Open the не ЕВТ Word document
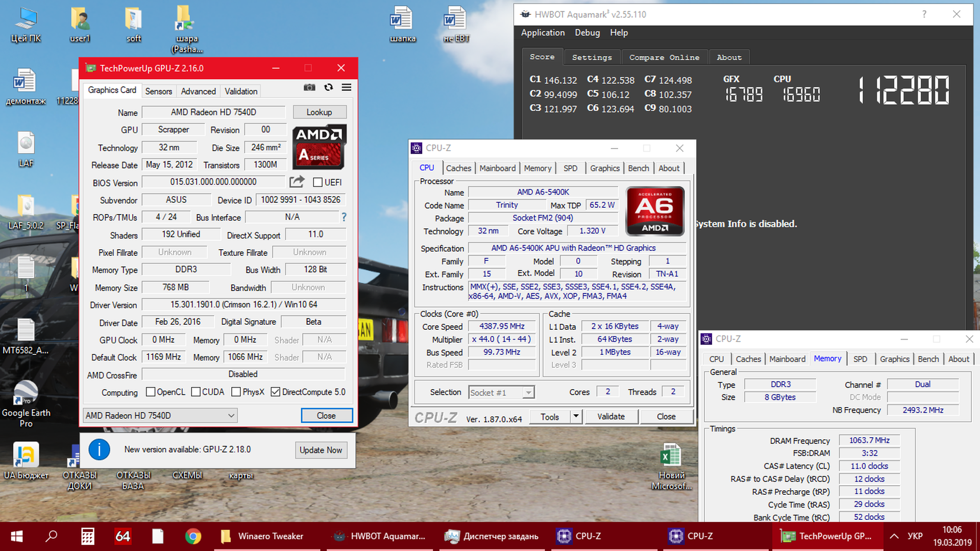Image resolution: width=980 pixels, height=551 pixels. point(456,25)
